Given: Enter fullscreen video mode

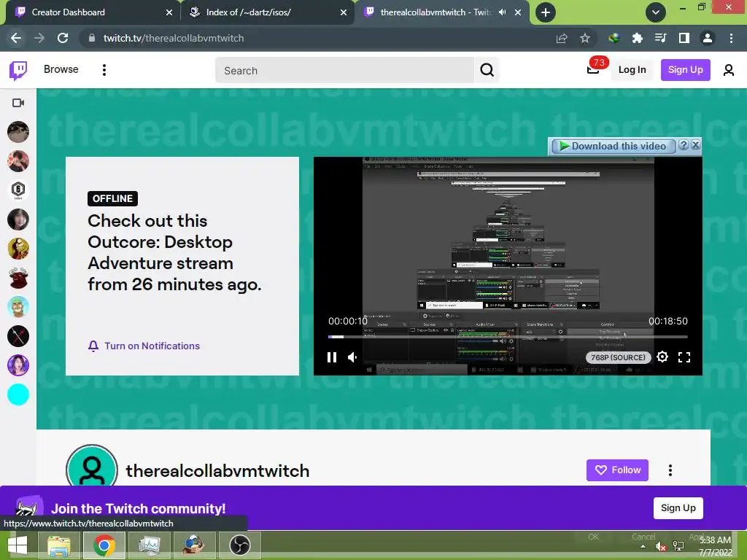Looking at the screenshot, I should point(684,357).
